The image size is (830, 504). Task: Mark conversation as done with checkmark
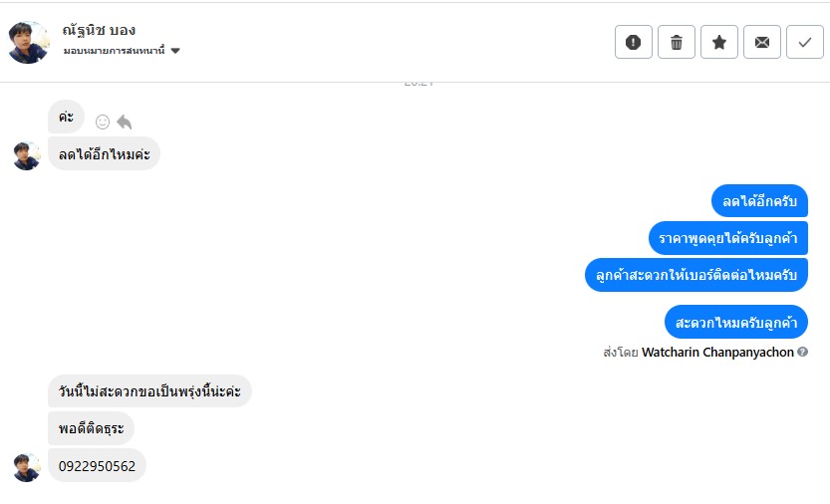(x=804, y=42)
